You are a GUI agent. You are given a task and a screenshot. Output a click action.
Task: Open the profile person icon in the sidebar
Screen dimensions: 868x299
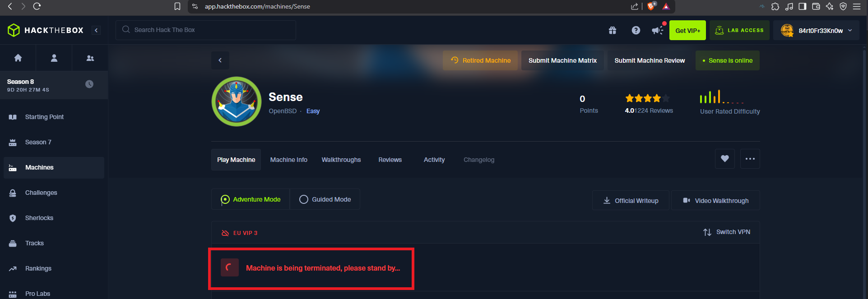pos(54,58)
